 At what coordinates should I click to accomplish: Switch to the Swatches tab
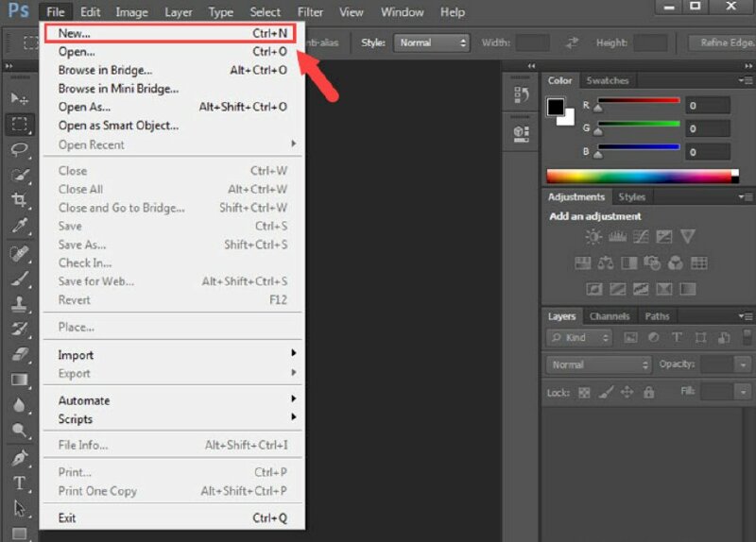coord(608,80)
